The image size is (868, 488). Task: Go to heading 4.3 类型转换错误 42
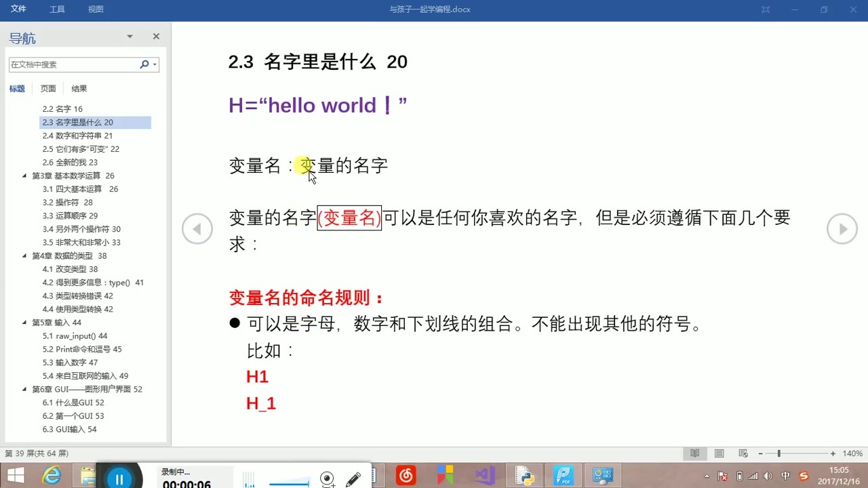tap(77, 296)
